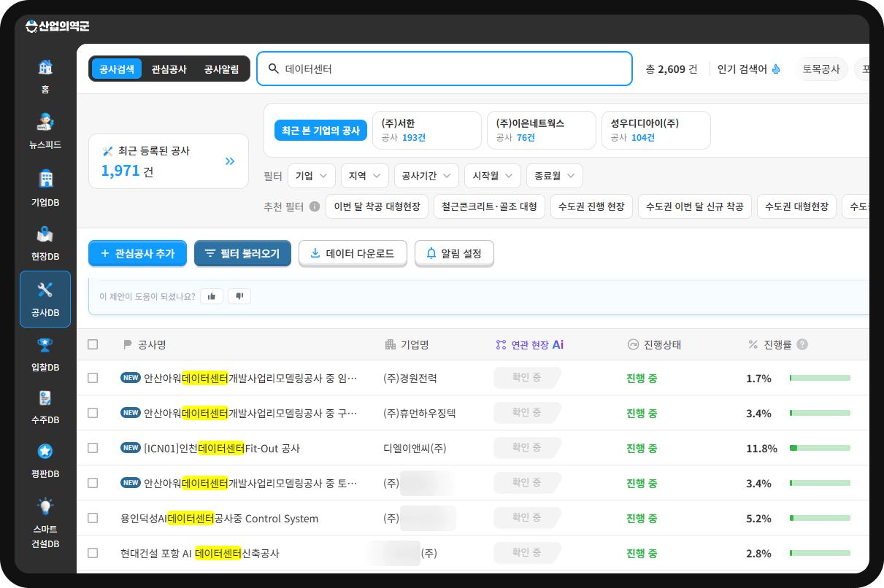This screenshot has height=588, width=884.
Task: Apply the 철근콘크리트·골조 대형 filter
Action: [489, 206]
